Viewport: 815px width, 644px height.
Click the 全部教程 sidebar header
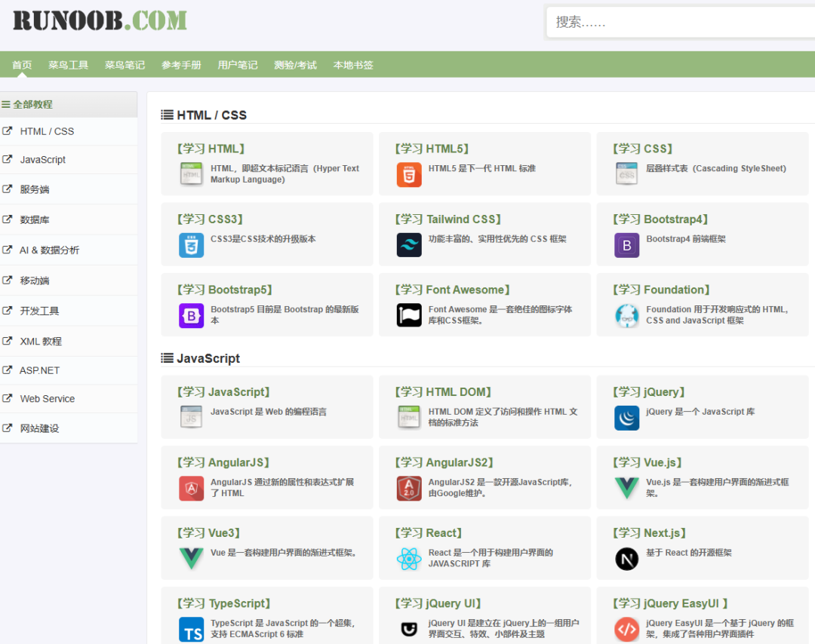(69, 104)
